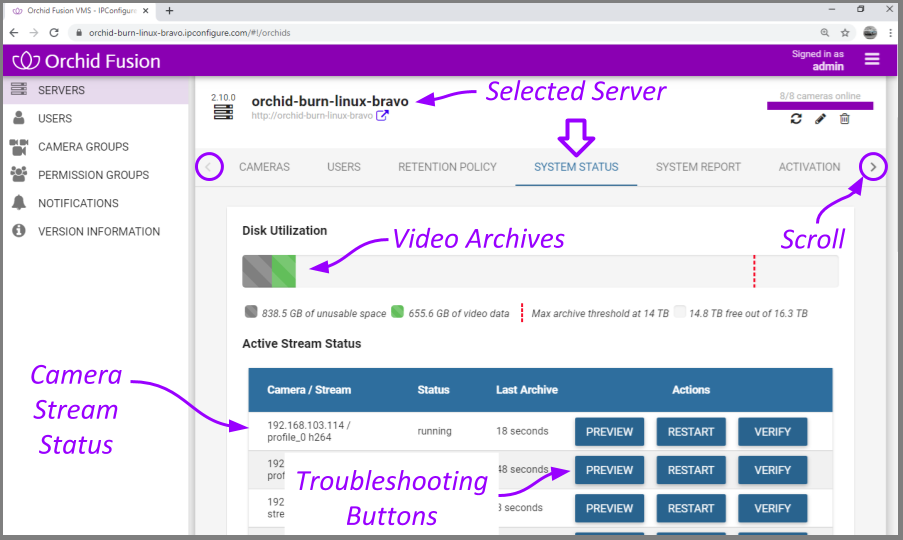Screen dimensions: 903x540
Task: Click PREVIEW in the third stream row
Action: point(609,508)
